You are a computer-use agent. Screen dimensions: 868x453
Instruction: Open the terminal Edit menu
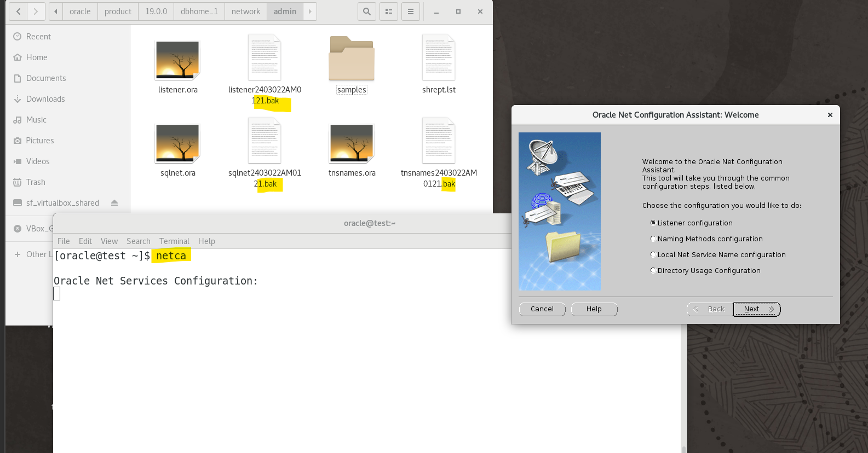85,241
